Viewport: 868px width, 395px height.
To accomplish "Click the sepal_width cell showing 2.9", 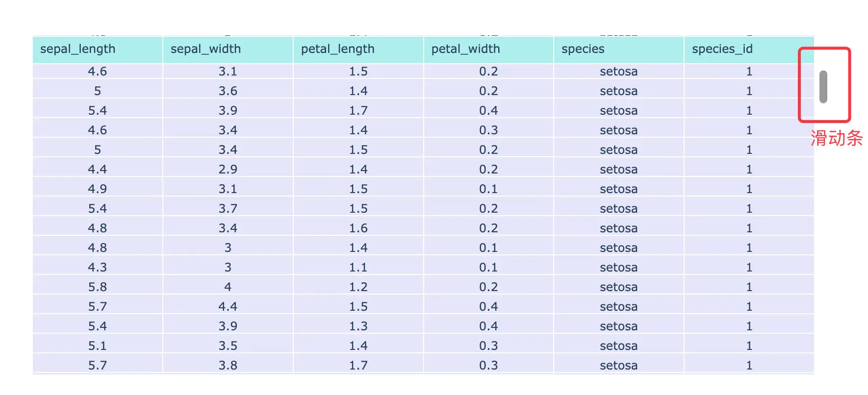I will [228, 170].
